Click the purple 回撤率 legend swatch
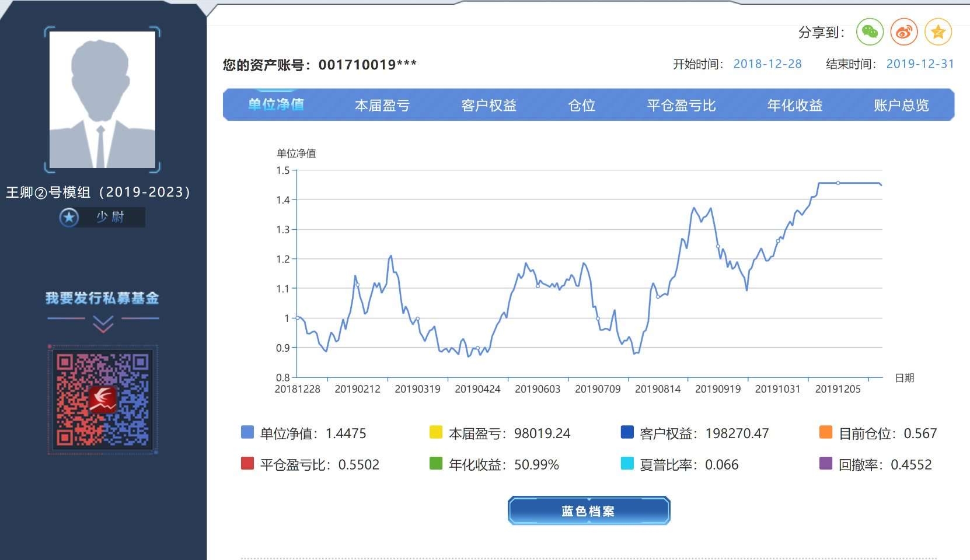This screenshot has height=560, width=970. point(826,464)
